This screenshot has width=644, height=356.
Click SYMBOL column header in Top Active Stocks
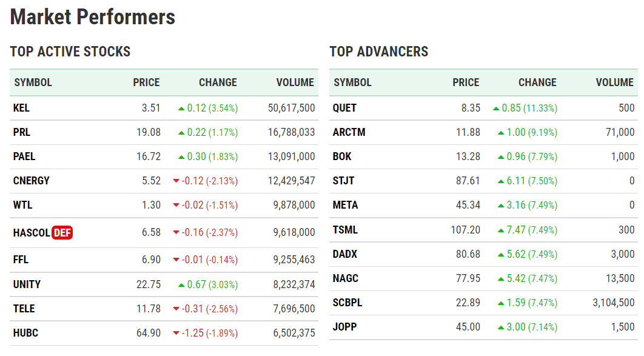(x=33, y=82)
